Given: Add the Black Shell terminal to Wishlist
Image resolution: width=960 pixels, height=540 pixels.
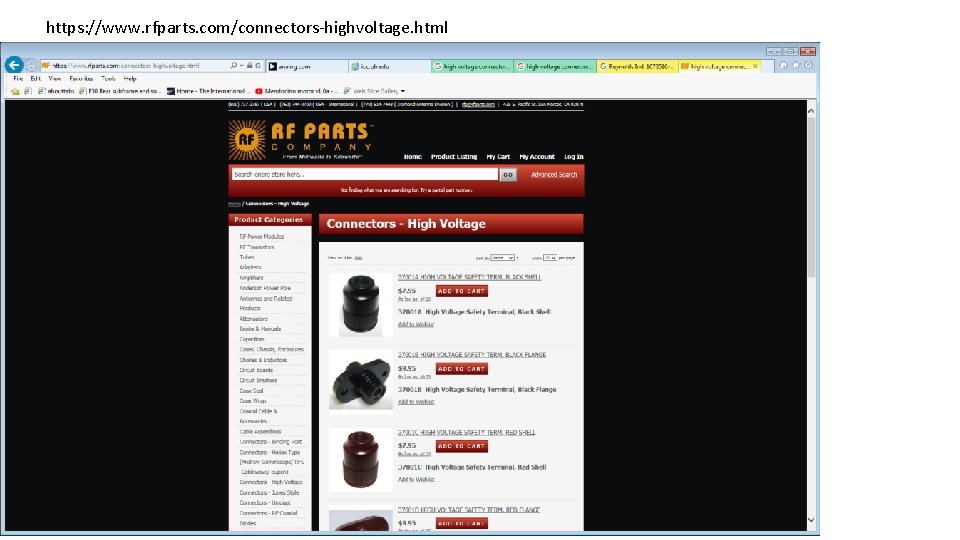Looking at the screenshot, I should point(416,324).
